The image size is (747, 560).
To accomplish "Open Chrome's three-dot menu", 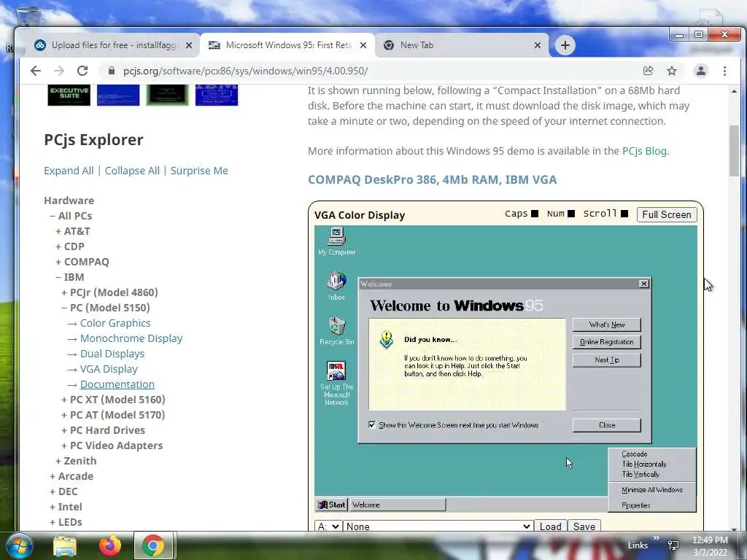I will click(724, 71).
